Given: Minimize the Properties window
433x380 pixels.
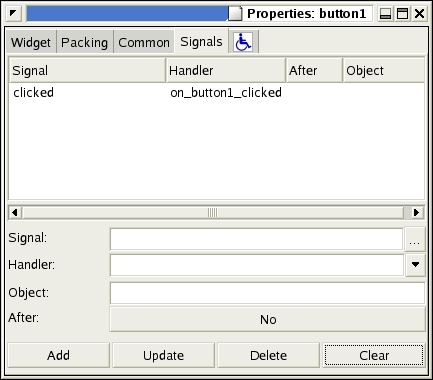Looking at the screenshot, I should coord(385,14).
